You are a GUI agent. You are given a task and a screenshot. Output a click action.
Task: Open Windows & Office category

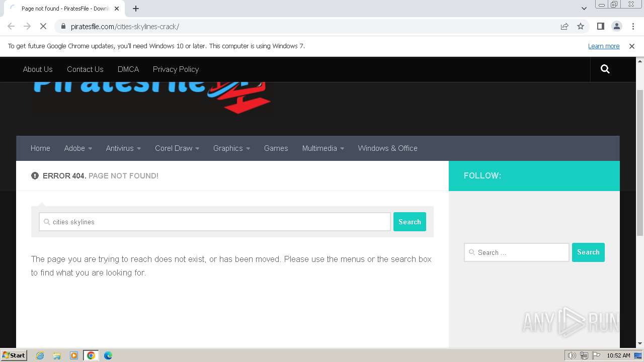(x=388, y=148)
